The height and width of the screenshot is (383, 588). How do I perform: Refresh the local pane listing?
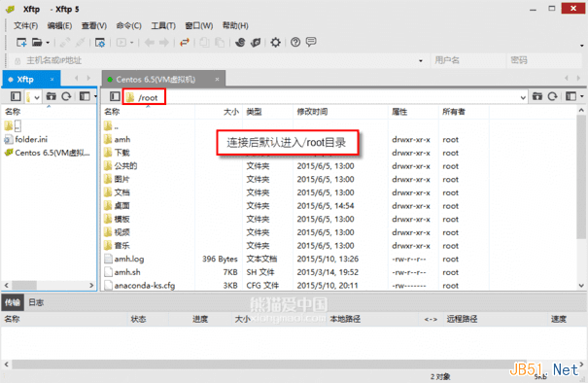[x=66, y=97]
